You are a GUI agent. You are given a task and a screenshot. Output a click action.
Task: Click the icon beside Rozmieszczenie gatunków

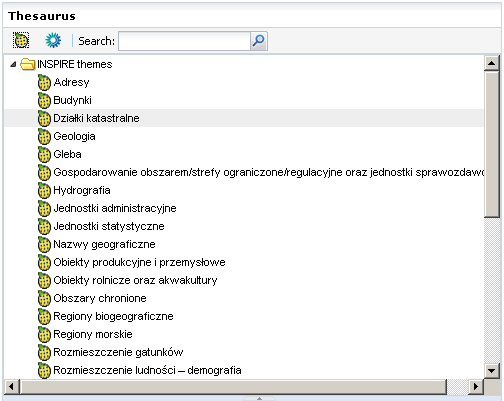pyautogui.click(x=44, y=352)
